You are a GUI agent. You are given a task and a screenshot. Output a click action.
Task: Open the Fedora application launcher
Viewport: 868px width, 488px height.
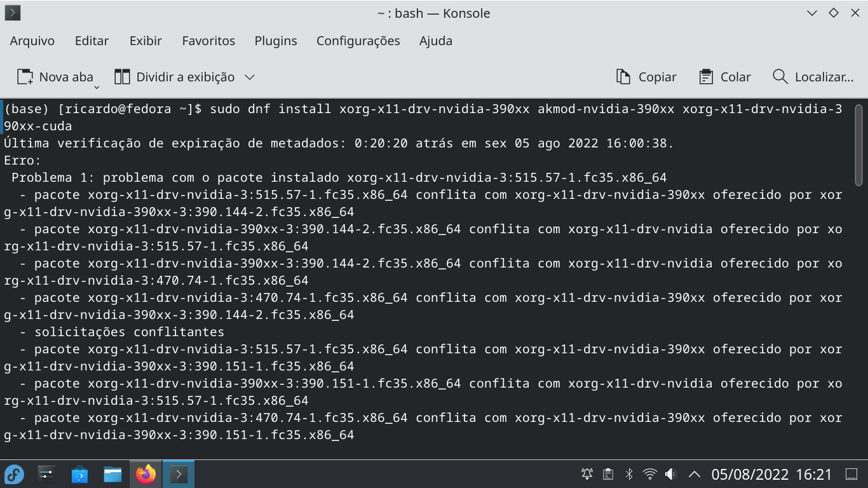(14, 474)
